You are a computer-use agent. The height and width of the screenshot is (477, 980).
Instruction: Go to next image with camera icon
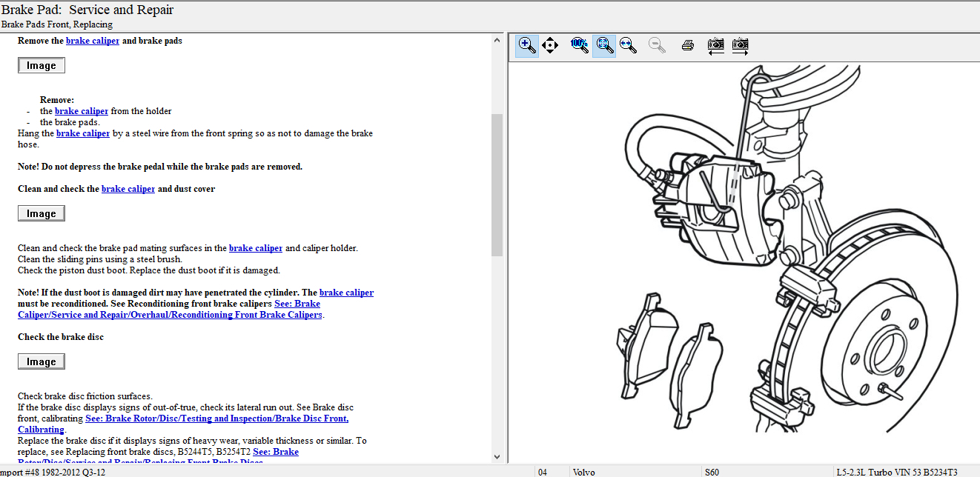740,46
